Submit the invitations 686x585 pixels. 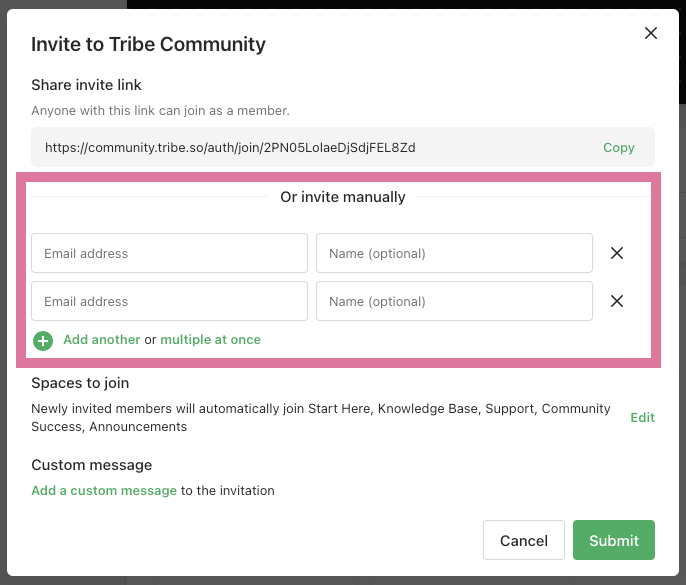point(613,540)
